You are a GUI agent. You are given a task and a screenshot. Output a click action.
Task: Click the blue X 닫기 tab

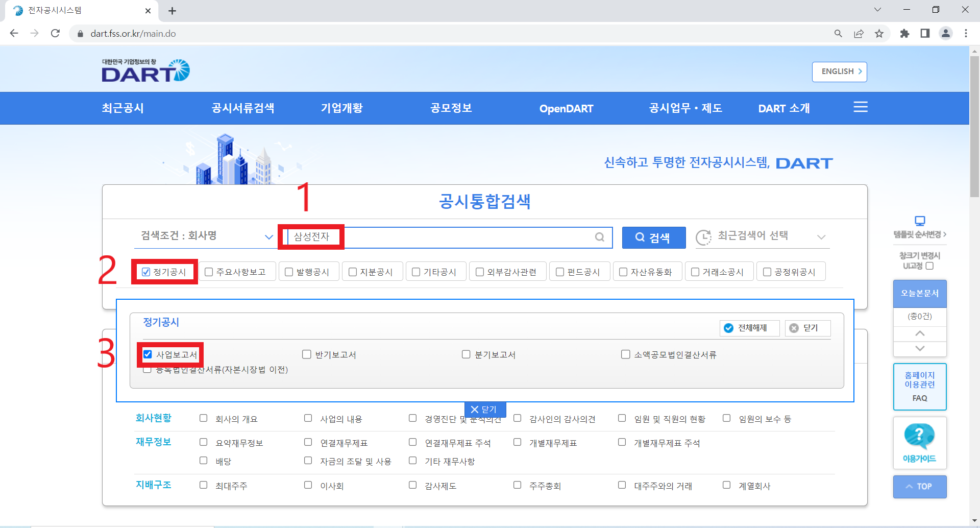[x=484, y=410]
